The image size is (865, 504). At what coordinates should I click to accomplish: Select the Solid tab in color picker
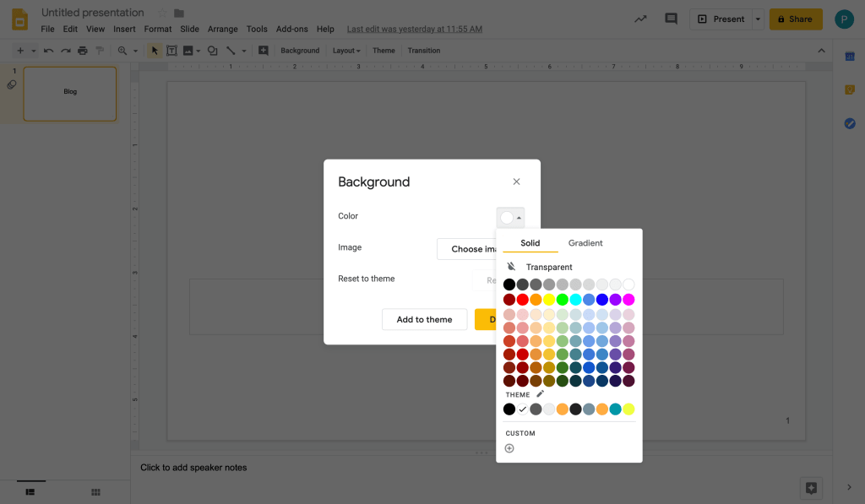click(530, 243)
